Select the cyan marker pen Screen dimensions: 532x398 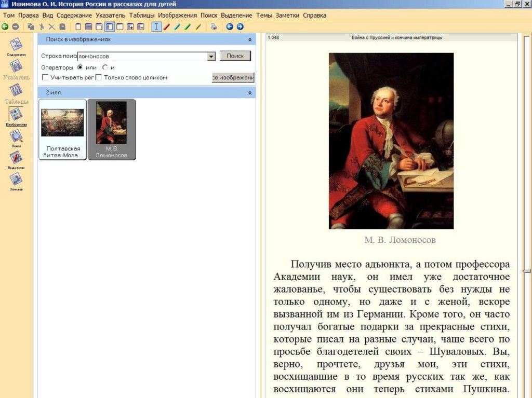pos(177,27)
